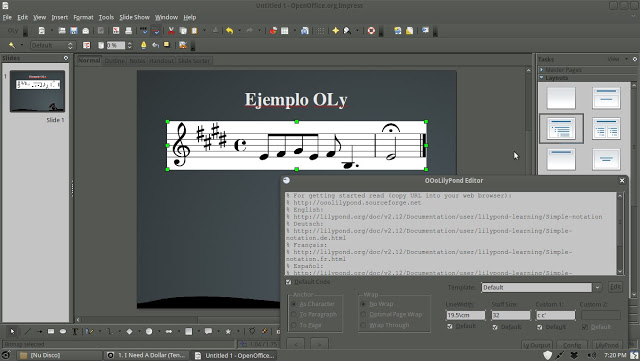Select the Callouts speech bubble tool

point(208,331)
